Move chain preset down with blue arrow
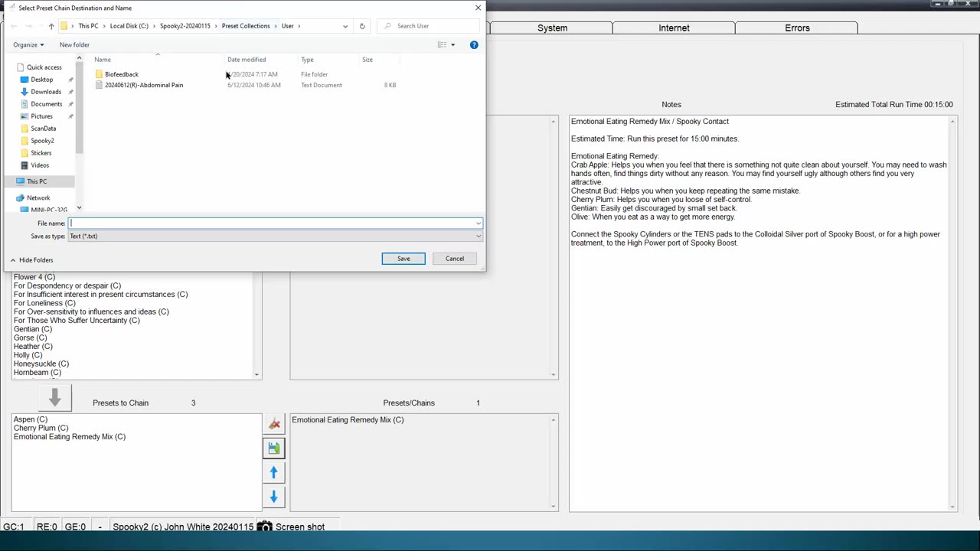980x551 pixels. tap(274, 497)
